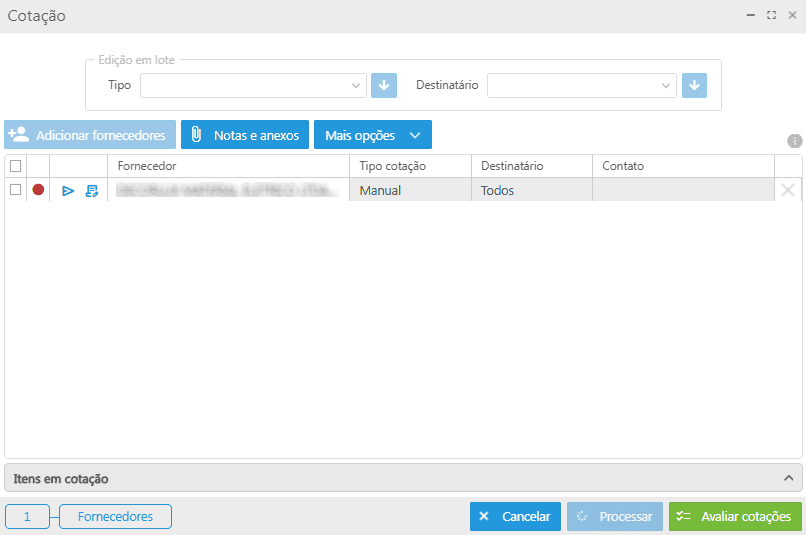
Task: Expand the Mais opções dropdown button
Action: pyautogui.click(x=372, y=135)
